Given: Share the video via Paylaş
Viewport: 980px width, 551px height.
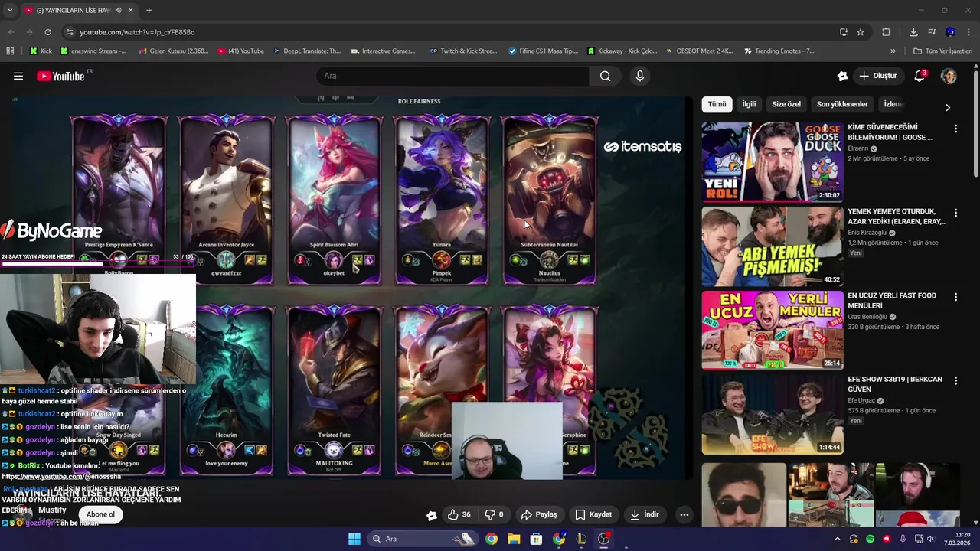Looking at the screenshot, I should (539, 514).
